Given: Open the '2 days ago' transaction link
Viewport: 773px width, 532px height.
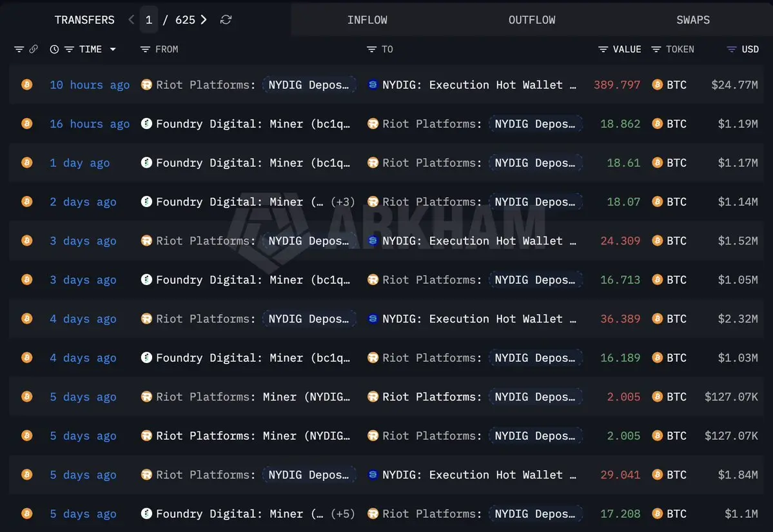Looking at the screenshot, I should [x=83, y=202].
